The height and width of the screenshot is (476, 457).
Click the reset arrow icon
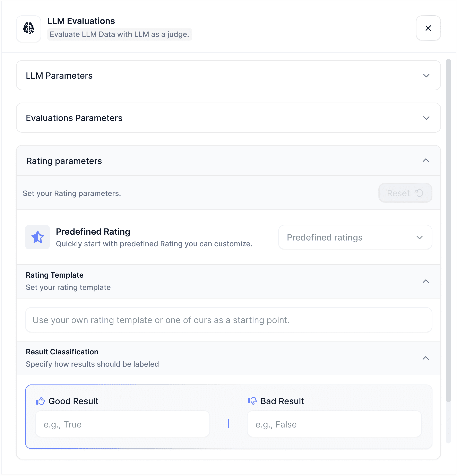pos(419,193)
